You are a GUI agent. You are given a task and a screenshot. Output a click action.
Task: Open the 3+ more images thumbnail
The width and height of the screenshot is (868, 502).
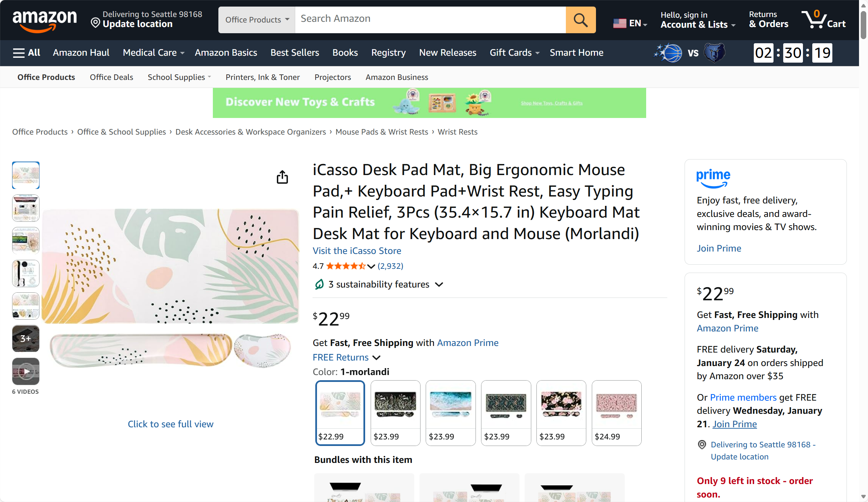click(x=26, y=339)
